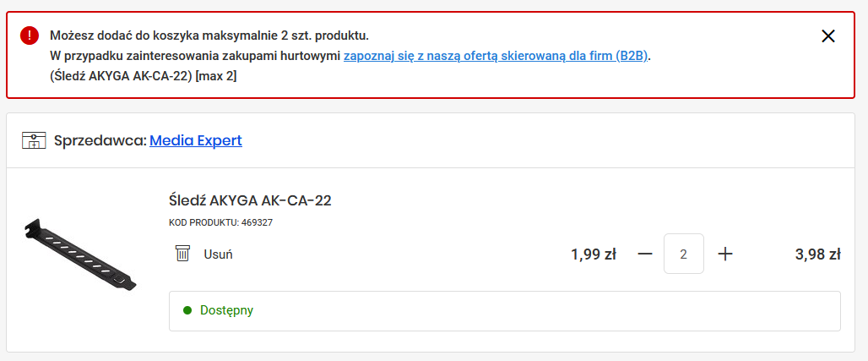This screenshot has width=868, height=361.
Task: Open the B2B company offer link
Action: (496, 56)
